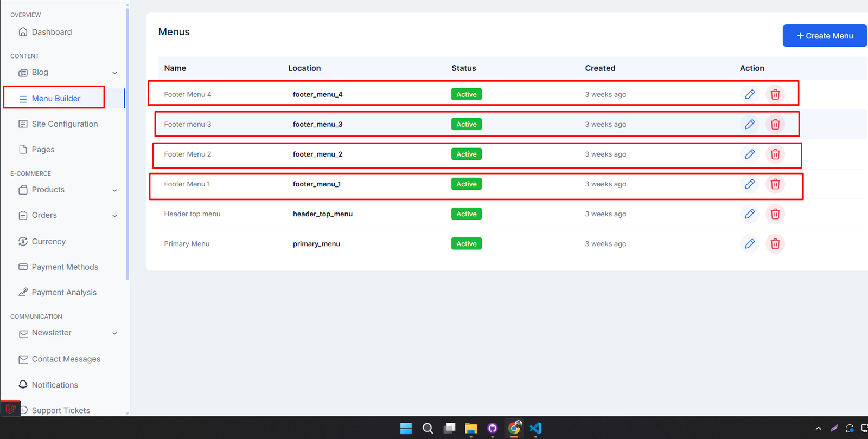Click the Create Menu button

[x=825, y=36]
